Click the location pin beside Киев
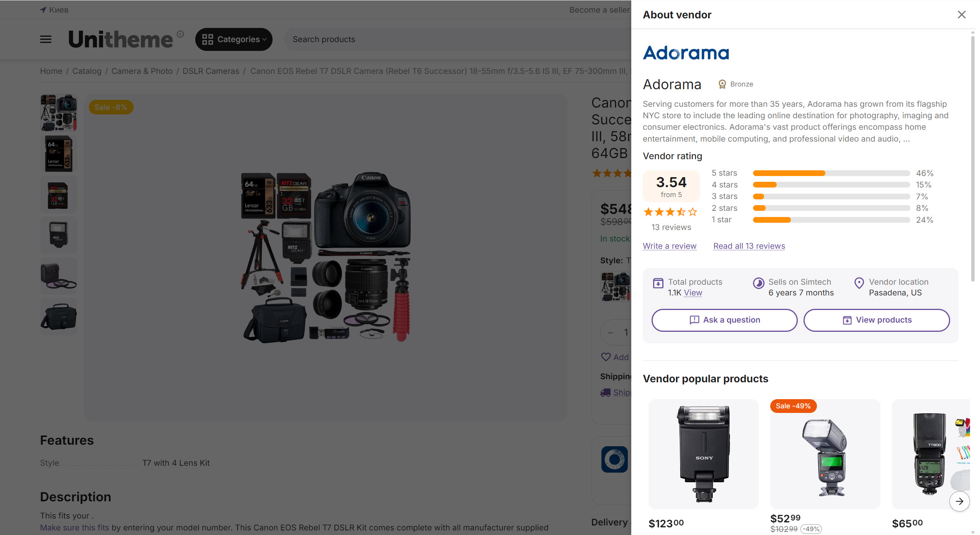 (43, 10)
